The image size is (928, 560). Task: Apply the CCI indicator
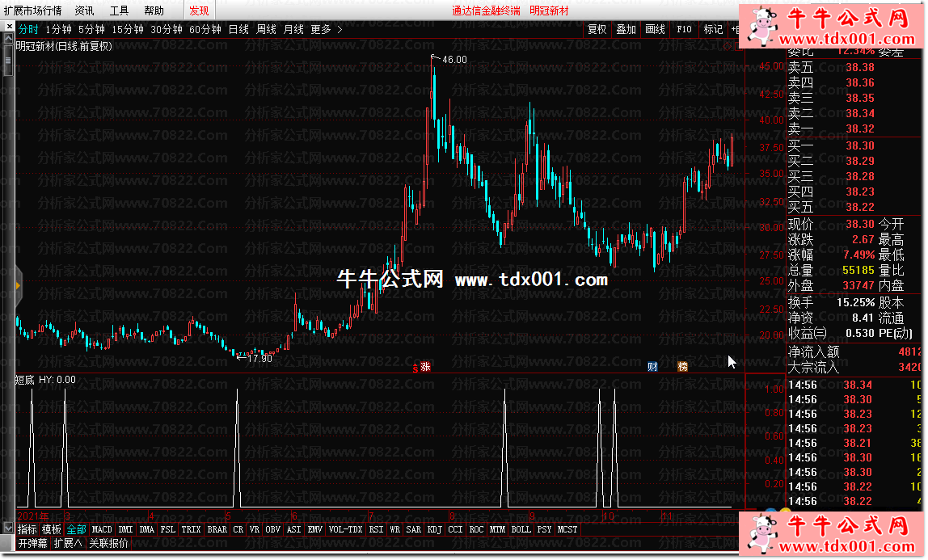click(x=455, y=529)
